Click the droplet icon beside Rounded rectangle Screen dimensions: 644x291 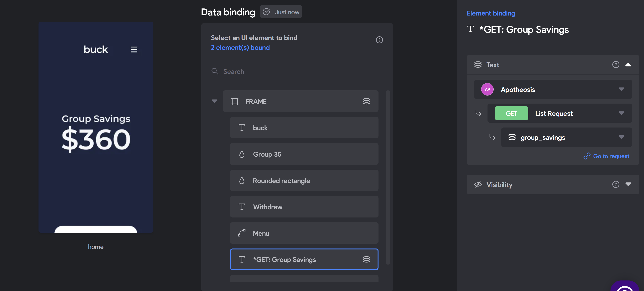242,180
